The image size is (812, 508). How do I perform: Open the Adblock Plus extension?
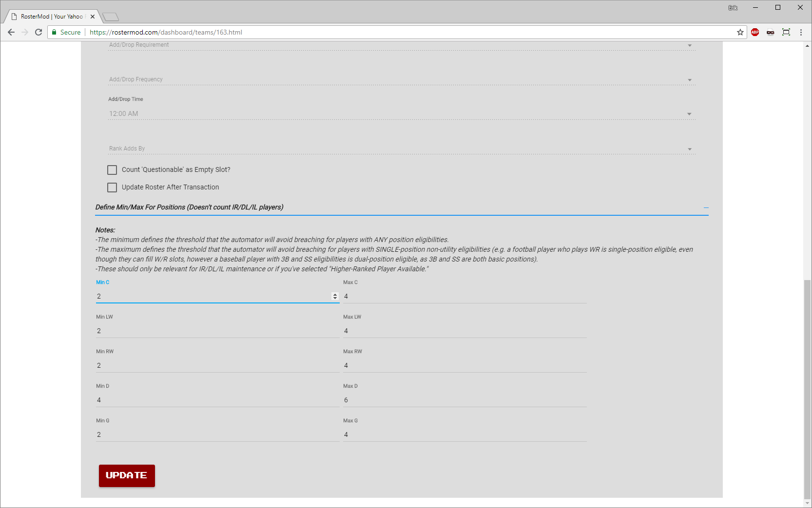pyautogui.click(x=755, y=32)
